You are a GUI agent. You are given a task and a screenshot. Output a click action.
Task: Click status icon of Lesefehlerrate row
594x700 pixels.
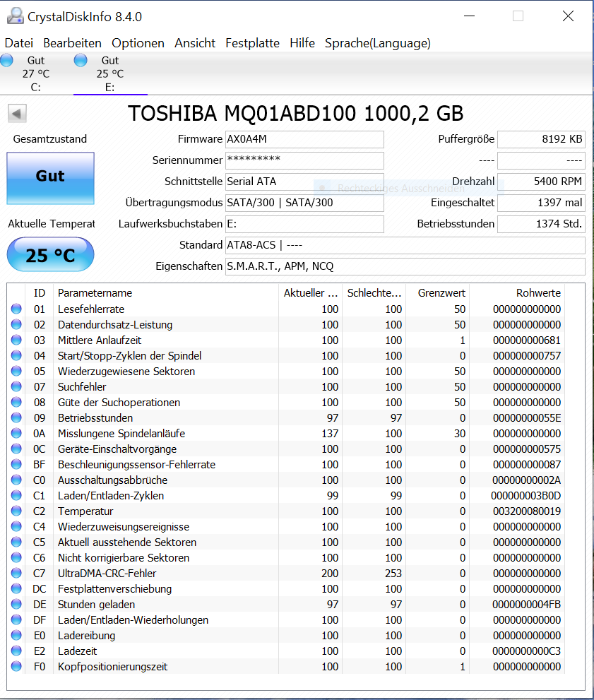pyautogui.click(x=16, y=309)
